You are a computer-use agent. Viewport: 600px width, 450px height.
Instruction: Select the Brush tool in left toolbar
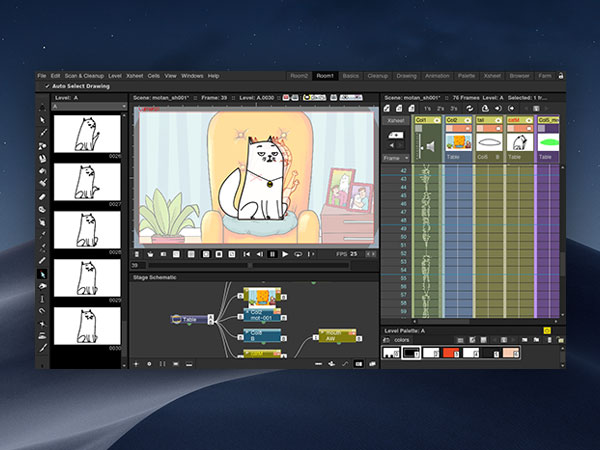[x=43, y=132]
